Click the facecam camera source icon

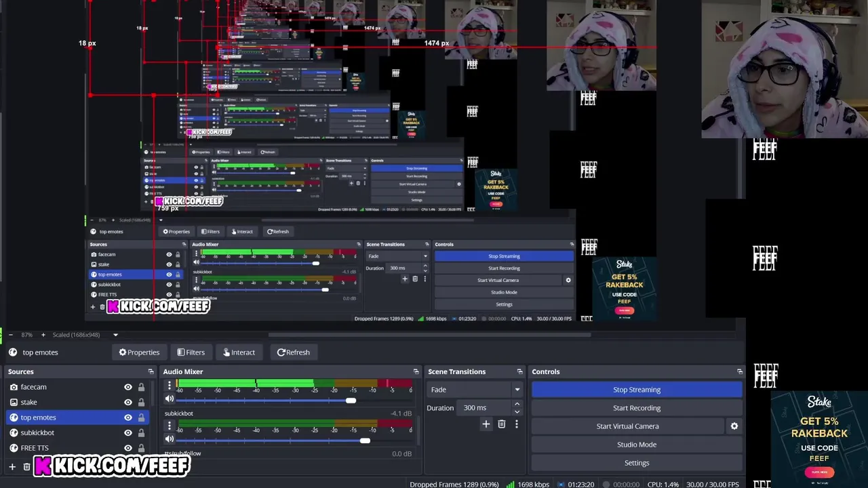pyautogui.click(x=14, y=387)
